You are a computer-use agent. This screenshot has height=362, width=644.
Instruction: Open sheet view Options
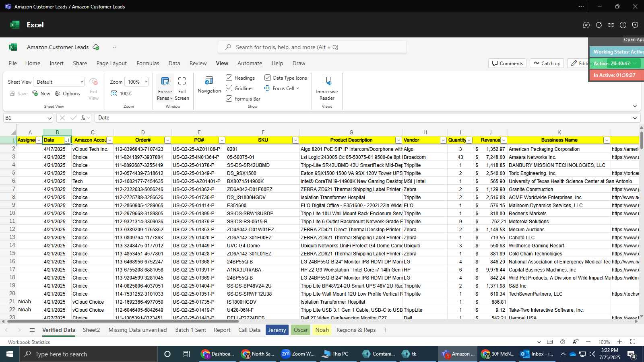(67, 93)
